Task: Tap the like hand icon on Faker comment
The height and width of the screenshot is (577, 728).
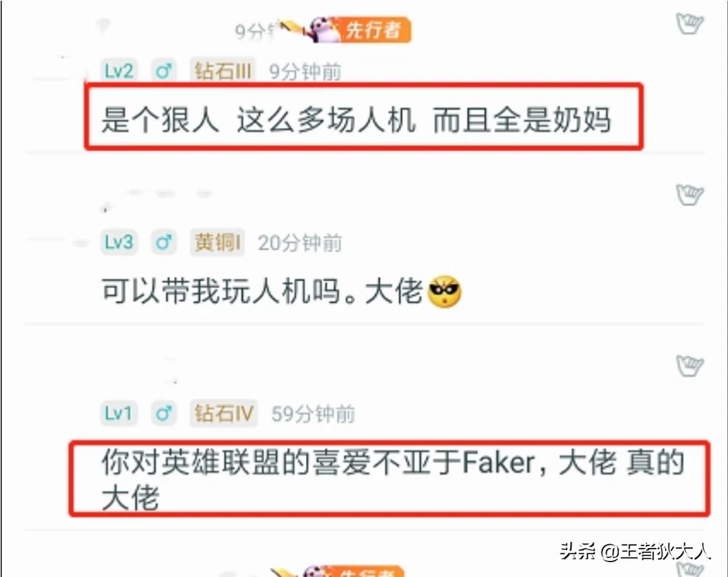Action: pos(690,365)
